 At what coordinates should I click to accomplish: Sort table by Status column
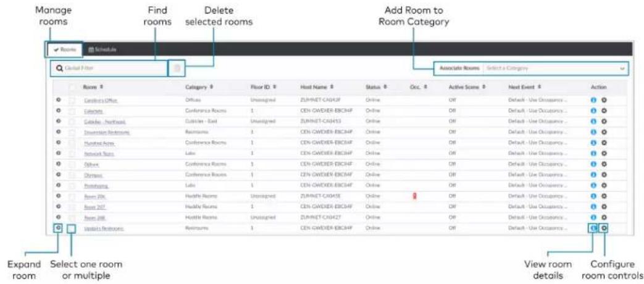(x=376, y=88)
